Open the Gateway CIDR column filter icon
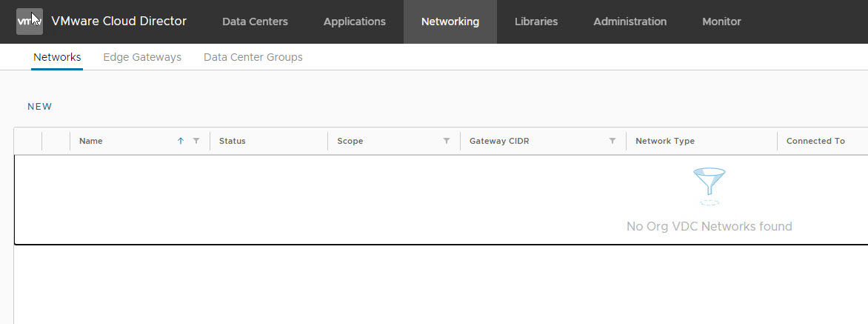 click(x=612, y=141)
